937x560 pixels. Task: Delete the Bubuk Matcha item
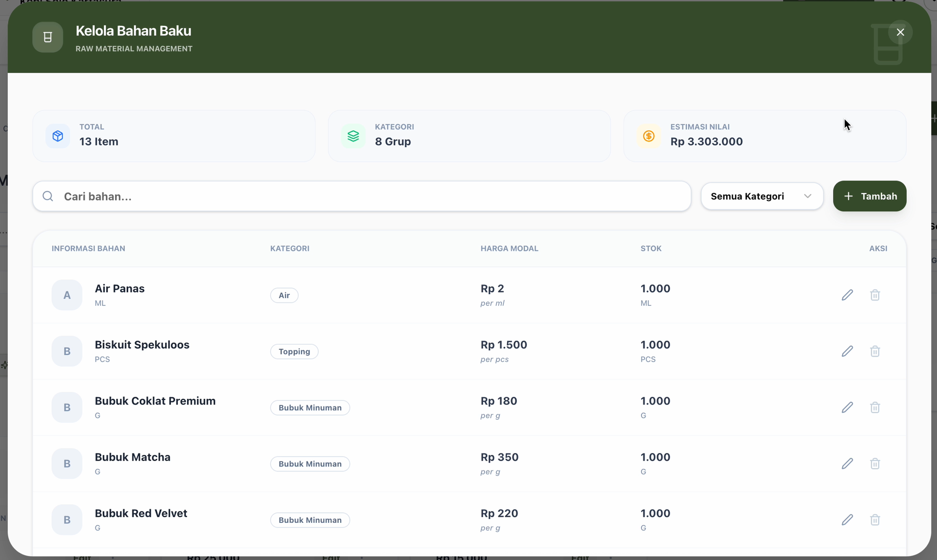coord(875,463)
